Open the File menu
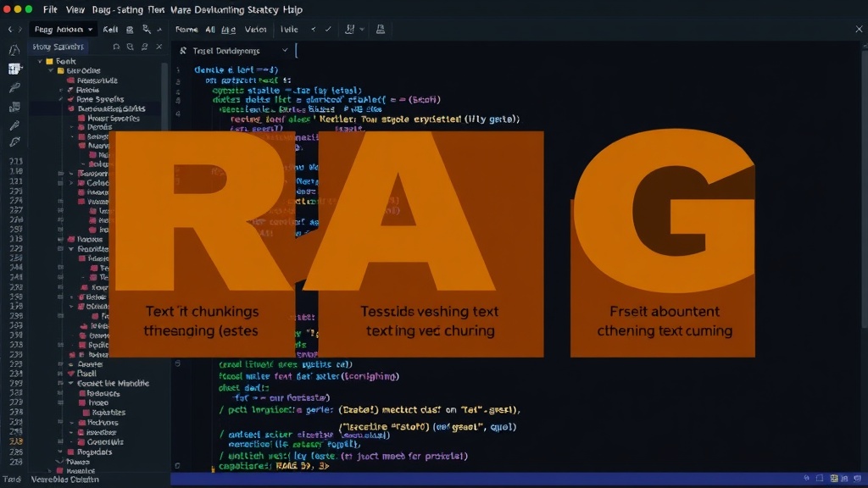868x488 pixels. 50,9
